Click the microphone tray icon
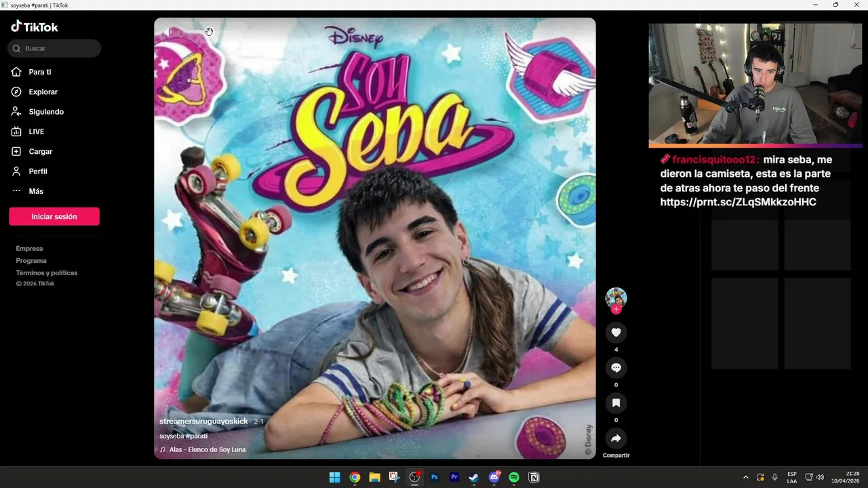868x488 pixels. 775,477
